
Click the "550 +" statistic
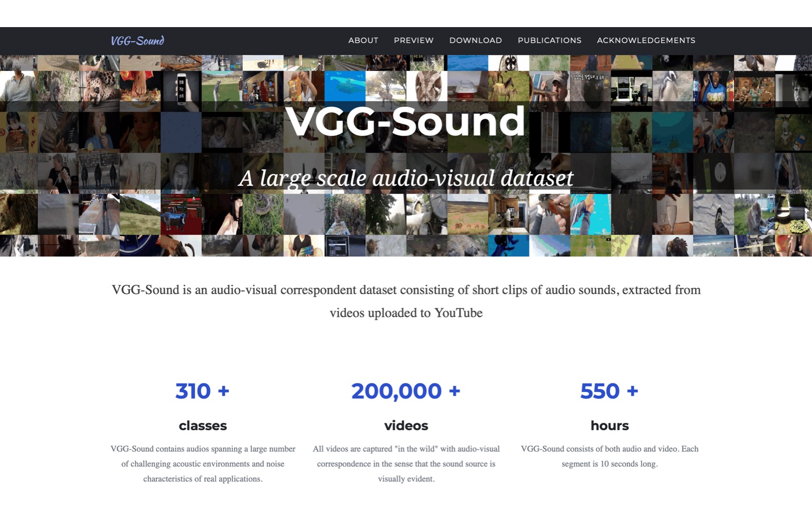click(609, 391)
